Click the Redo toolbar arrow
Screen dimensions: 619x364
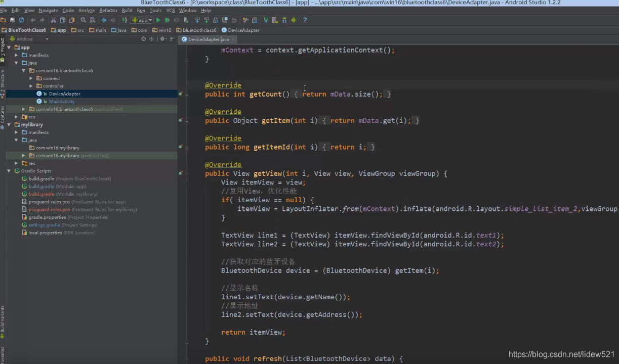coord(42,20)
